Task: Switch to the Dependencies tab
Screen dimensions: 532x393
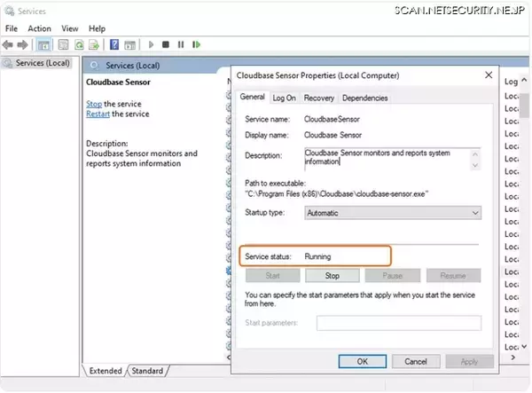Action: 364,98
